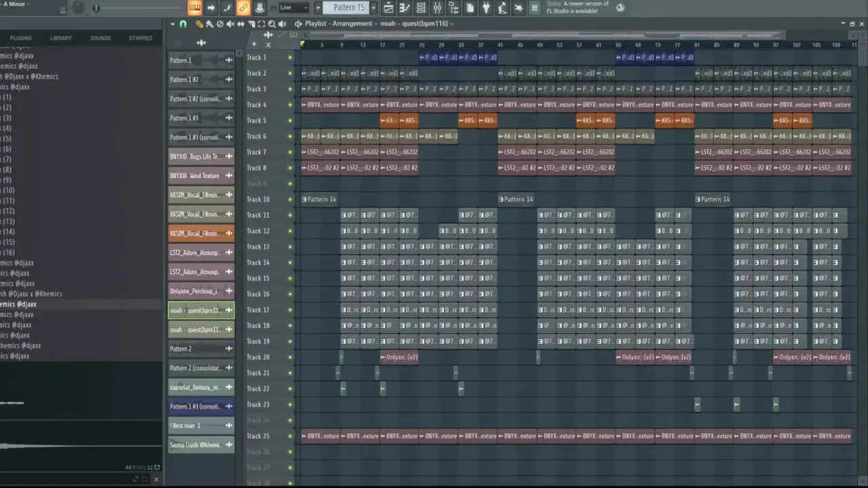
Task: Click the arrow step-mode icon in top toolbar
Action: point(211,7)
